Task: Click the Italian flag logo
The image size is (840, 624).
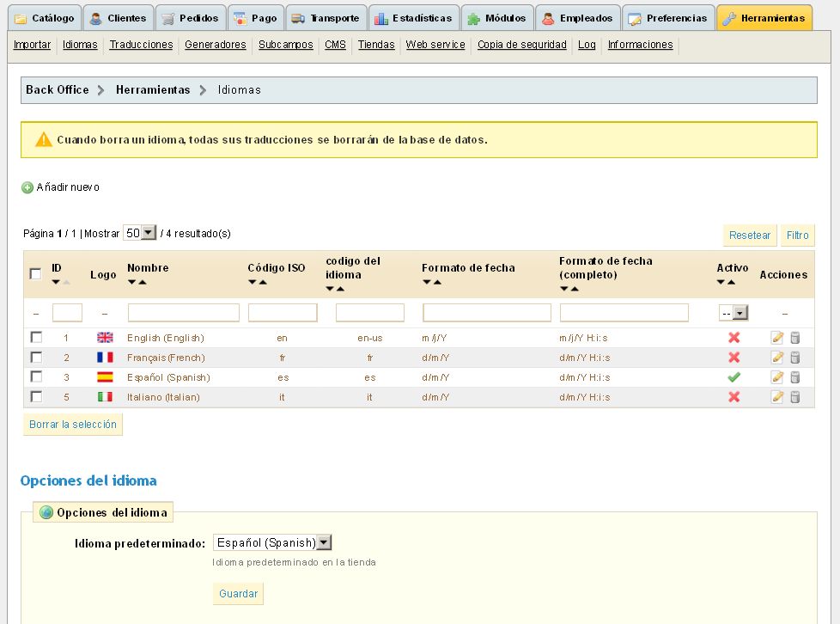Action: (x=105, y=397)
